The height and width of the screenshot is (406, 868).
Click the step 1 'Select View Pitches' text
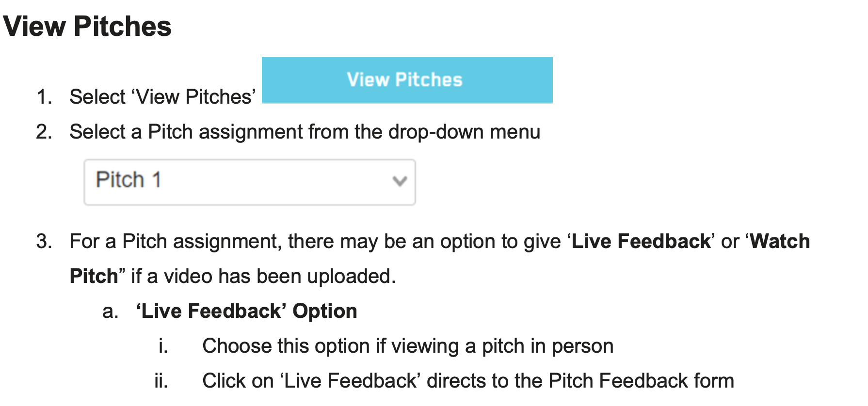[162, 97]
